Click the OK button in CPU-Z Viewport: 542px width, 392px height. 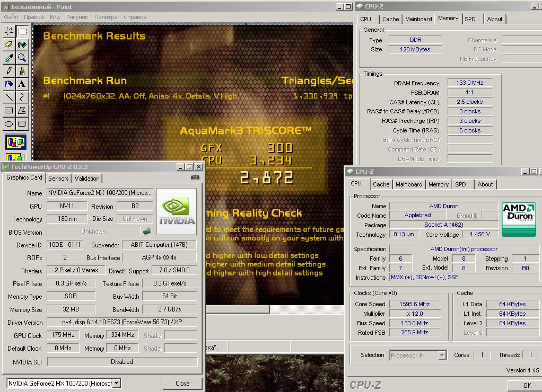tap(527, 386)
